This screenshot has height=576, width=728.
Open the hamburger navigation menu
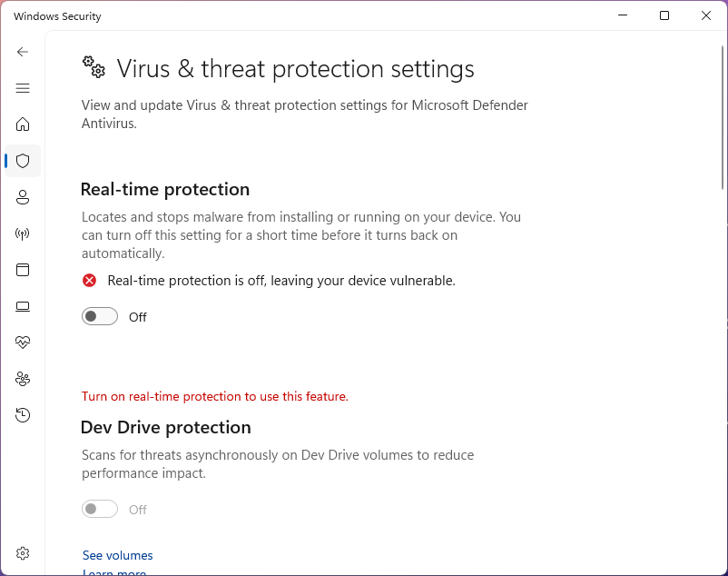[23, 88]
